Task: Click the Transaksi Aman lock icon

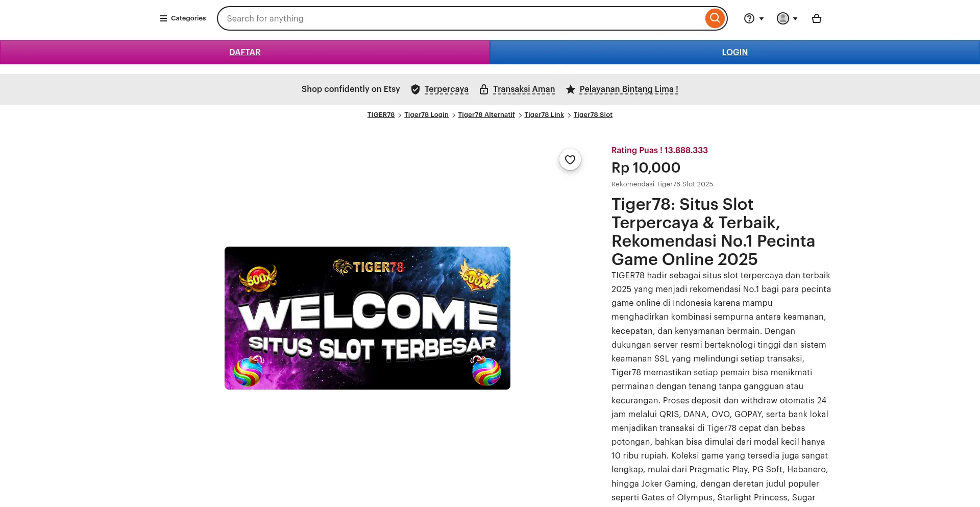Action: pyautogui.click(x=483, y=89)
